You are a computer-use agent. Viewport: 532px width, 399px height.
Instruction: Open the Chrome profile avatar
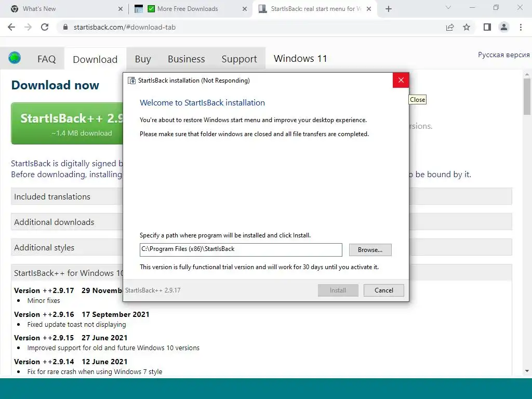(504, 27)
